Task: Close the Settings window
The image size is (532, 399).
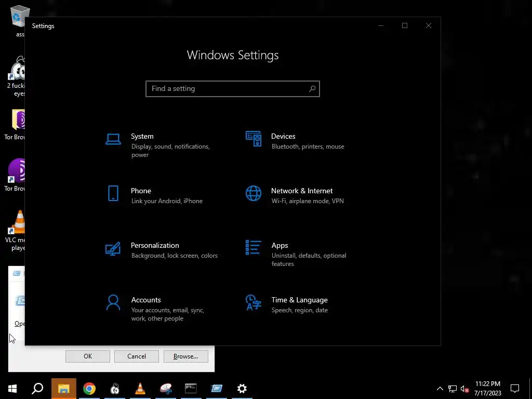Action: (x=429, y=26)
